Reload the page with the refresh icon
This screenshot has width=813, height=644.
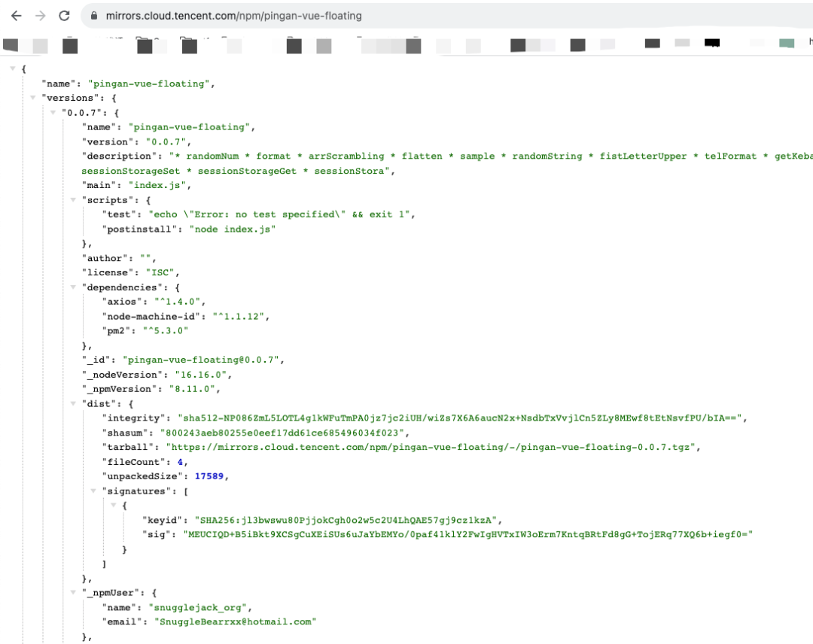64,16
